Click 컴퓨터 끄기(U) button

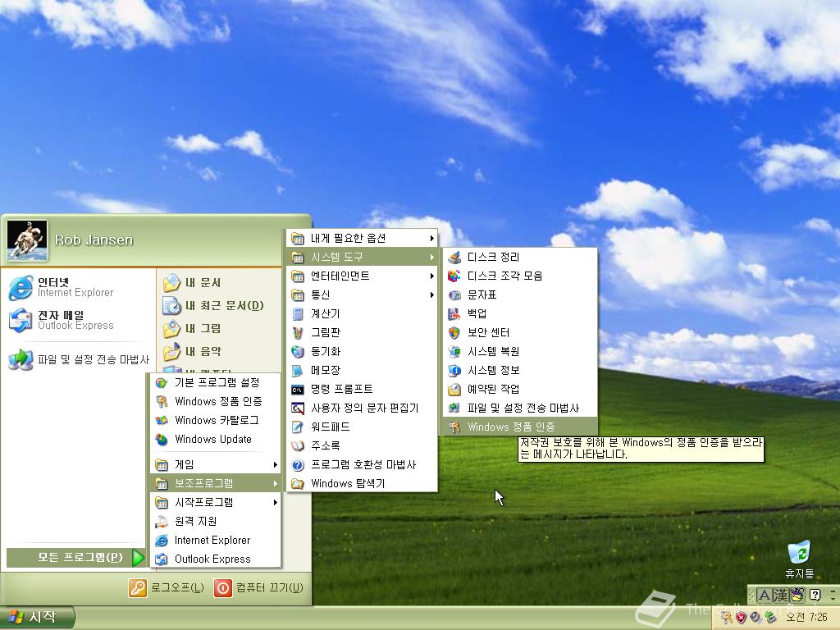coord(258,587)
